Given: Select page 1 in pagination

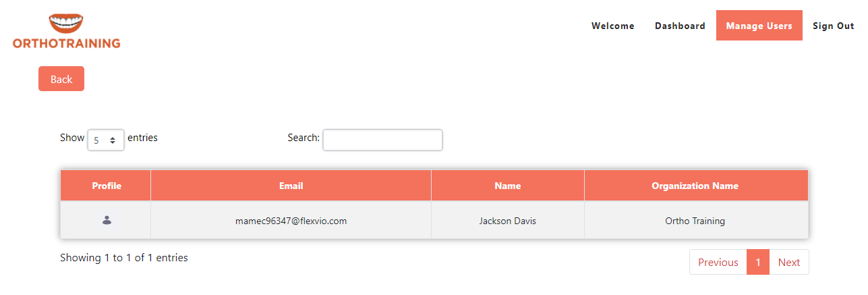Looking at the screenshot, I should coord(758,263).
